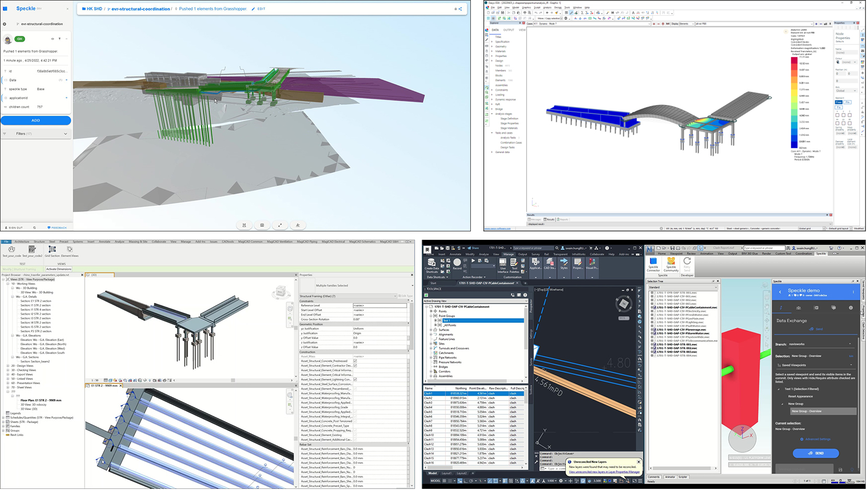Open the Test_your_code2 tool in Revit
This screenshot has height=491, width=868.
point(32,252)
